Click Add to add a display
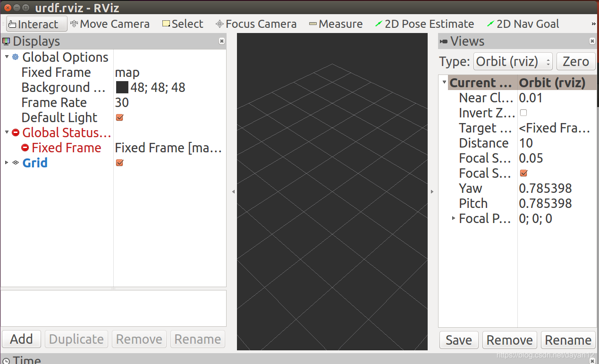The width and height of the screenshot is (599, 364). pyautogui.click(x=22, y=339)
